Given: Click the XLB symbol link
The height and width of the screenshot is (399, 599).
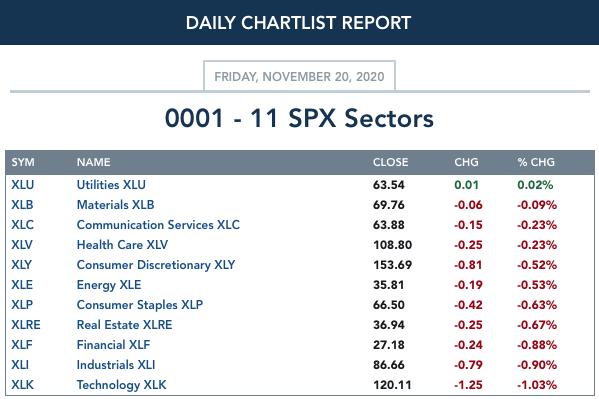Looking at the screenshot, I should pyautogui.click(x=22, y=205).
